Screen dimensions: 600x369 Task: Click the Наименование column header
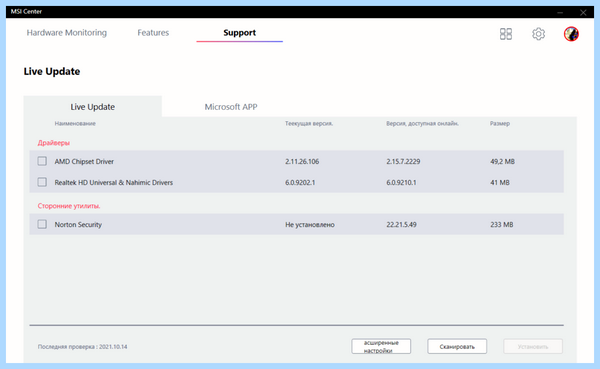(x=75, y=124)
